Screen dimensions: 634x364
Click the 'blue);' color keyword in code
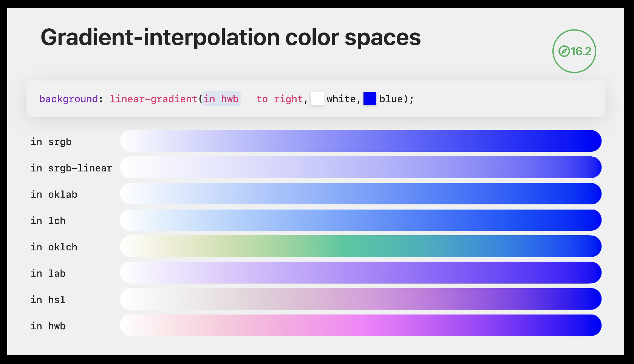[397, 99]
